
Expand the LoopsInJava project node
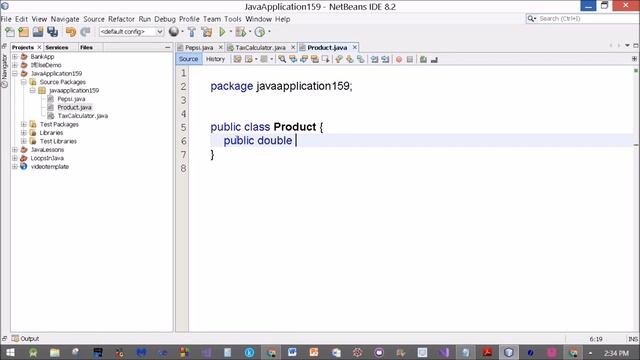15,158
